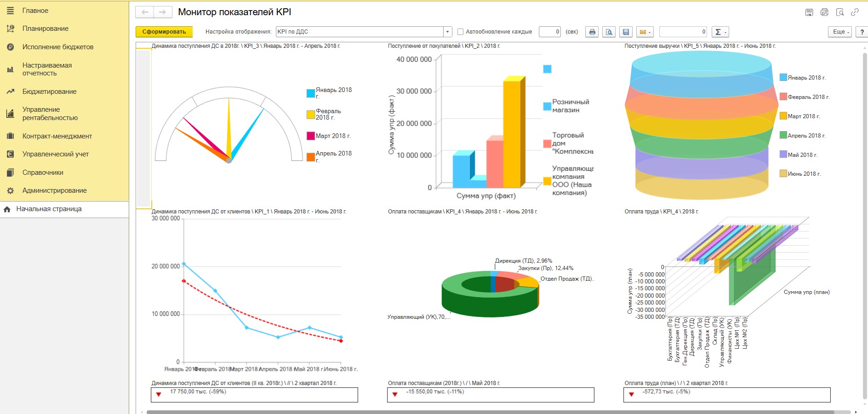Expand the Еще menu

coord(841,32)
